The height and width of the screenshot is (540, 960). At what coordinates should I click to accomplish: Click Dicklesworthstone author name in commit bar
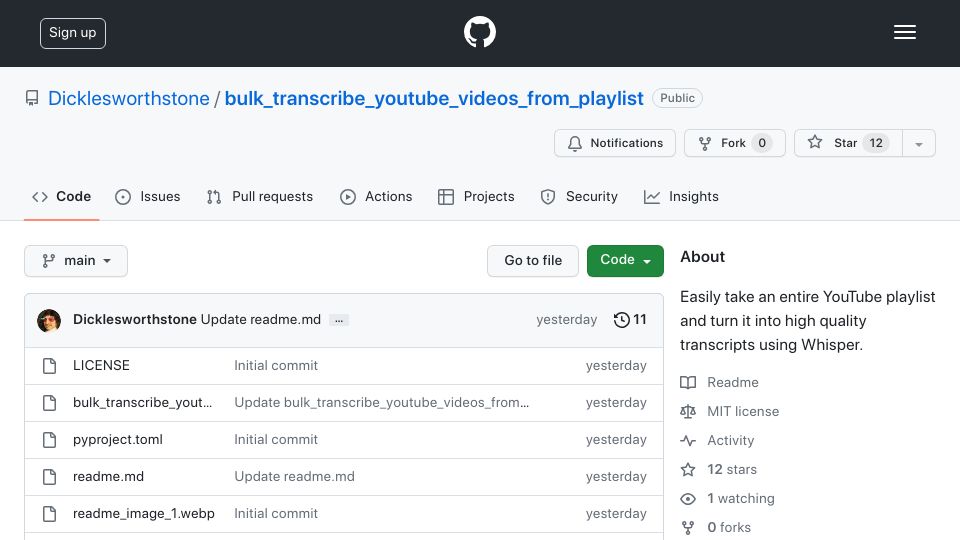tap(135, 320)
